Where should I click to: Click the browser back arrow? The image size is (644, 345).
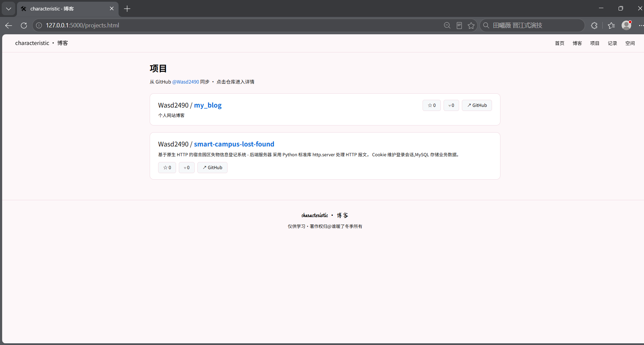(x=9, y=25)
